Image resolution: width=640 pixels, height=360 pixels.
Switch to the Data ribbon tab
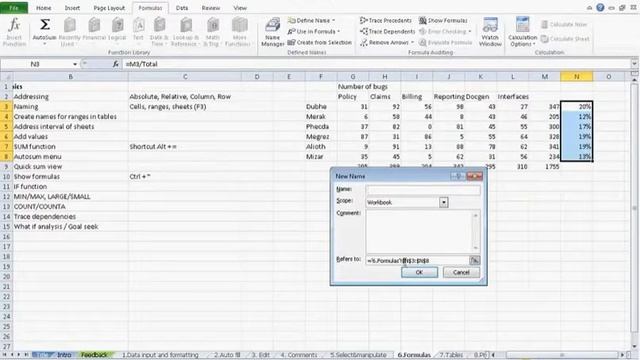(x=182, y=8)
